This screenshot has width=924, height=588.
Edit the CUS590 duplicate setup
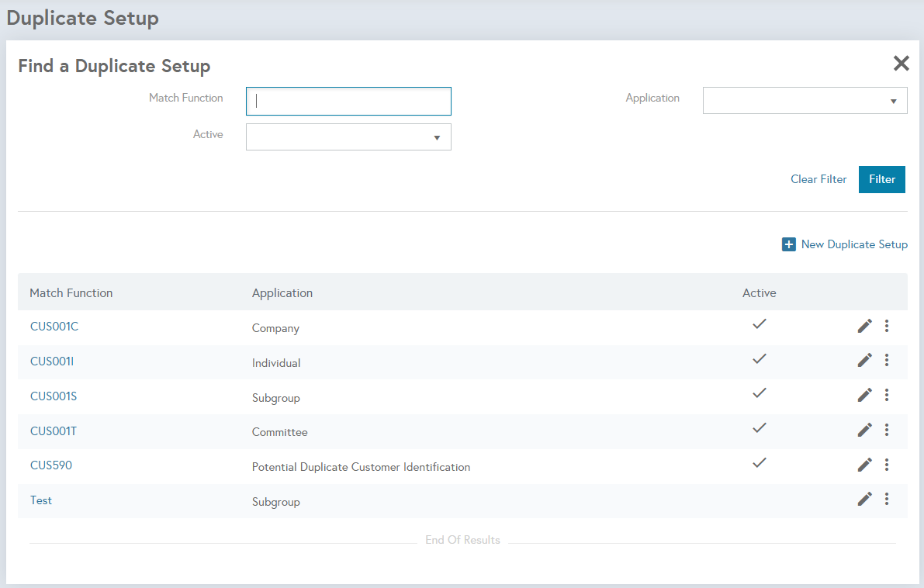[x=864, y=465]
